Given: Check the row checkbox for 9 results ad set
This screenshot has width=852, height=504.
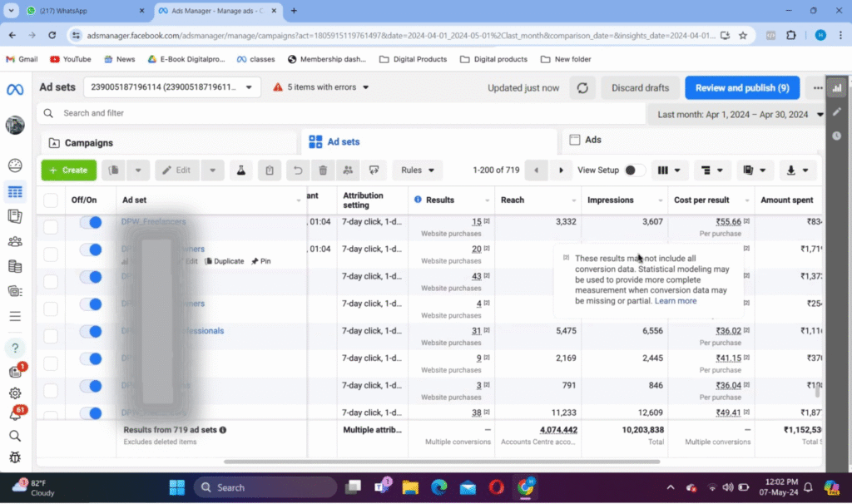Looking at the screenshot, I should [51, 363].
